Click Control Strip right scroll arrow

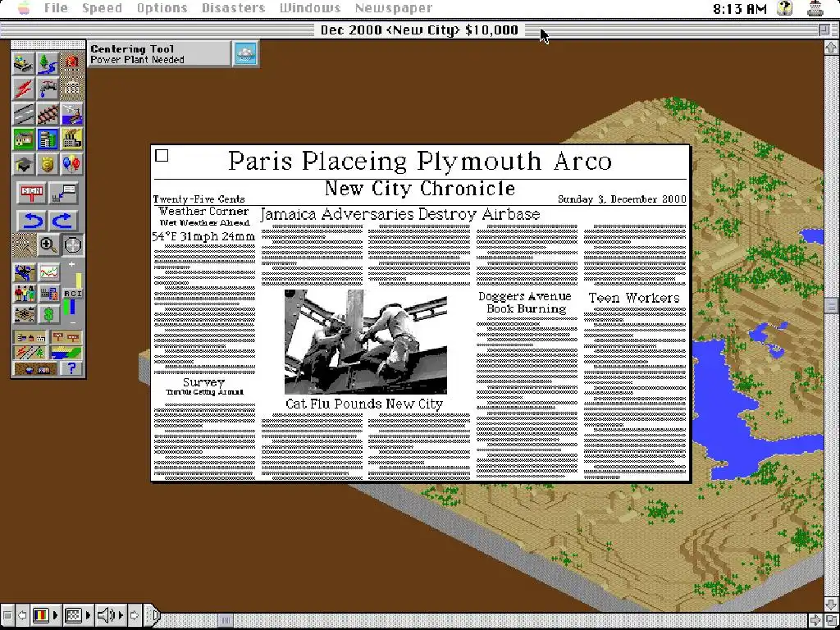pyautogui.click(x=135, y=615)
